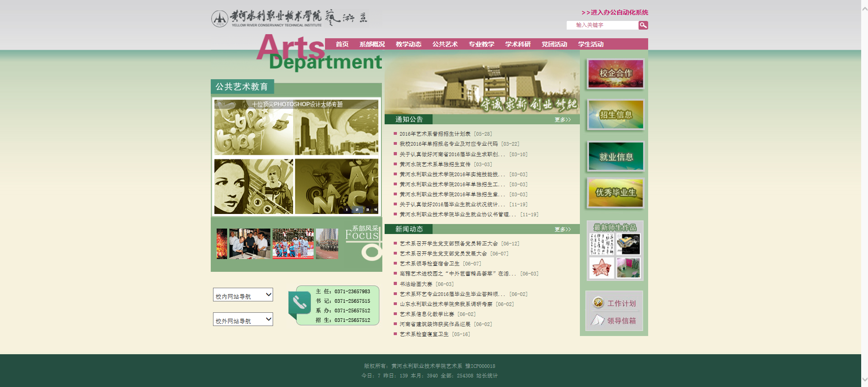Click the 领导信箱 paper icon

(597, 321)
